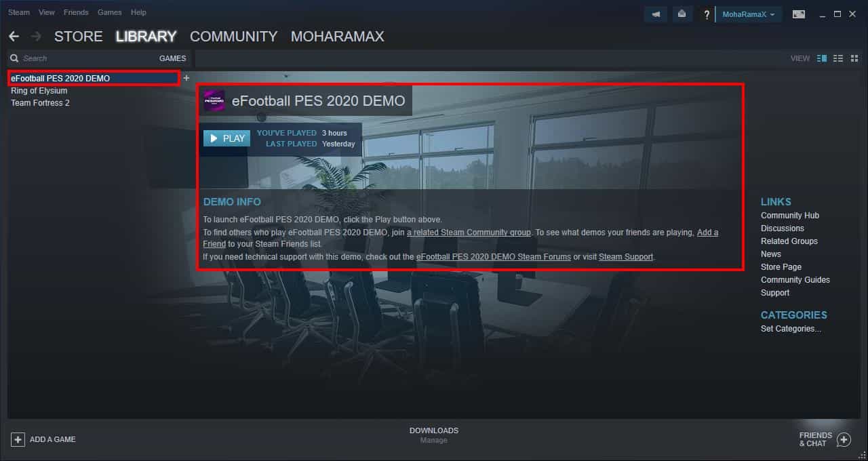868x461 pixels.
Task: Open the Friends menu
Action: coord(76,12)
